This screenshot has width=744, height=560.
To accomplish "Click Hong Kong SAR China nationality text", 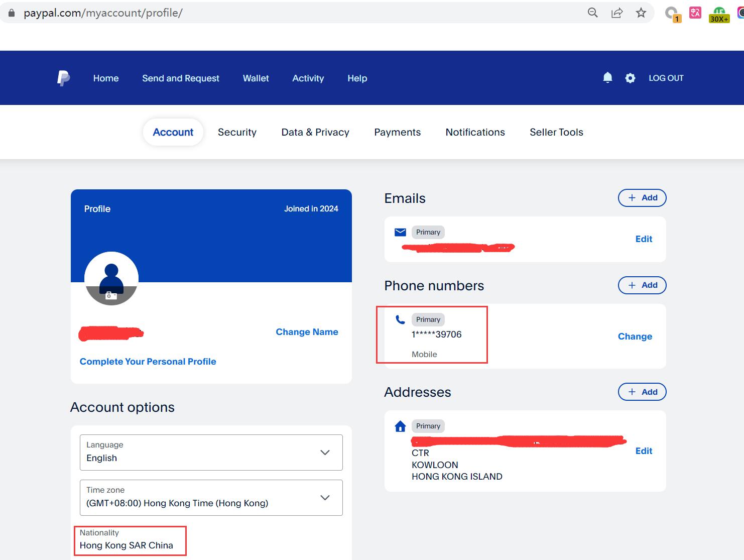I will tap(127, 545).
